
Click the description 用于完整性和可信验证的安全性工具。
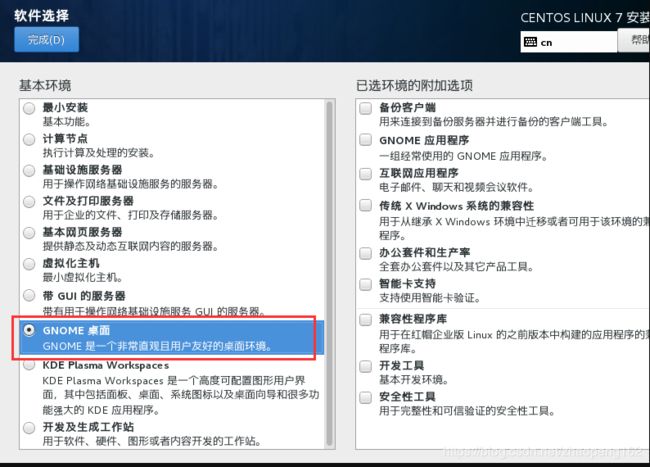tap(467, 411)
